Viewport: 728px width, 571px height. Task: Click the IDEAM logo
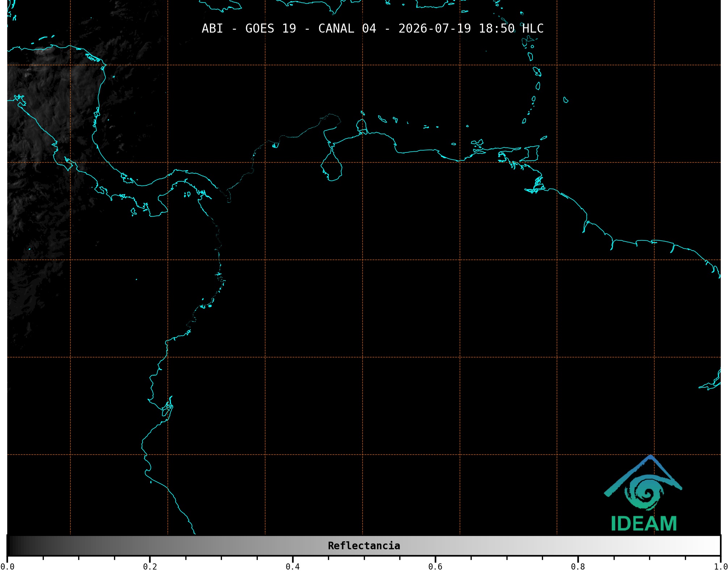pos(643,493)
